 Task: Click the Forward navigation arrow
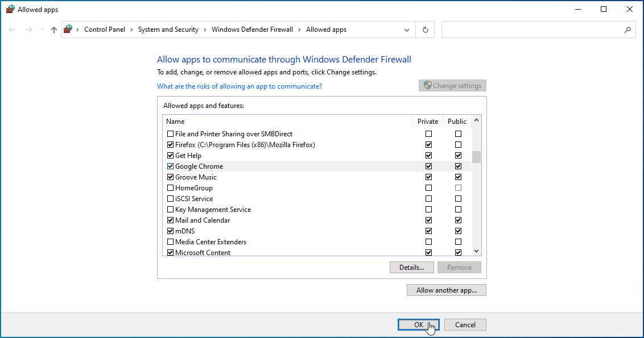coord(28,30)
